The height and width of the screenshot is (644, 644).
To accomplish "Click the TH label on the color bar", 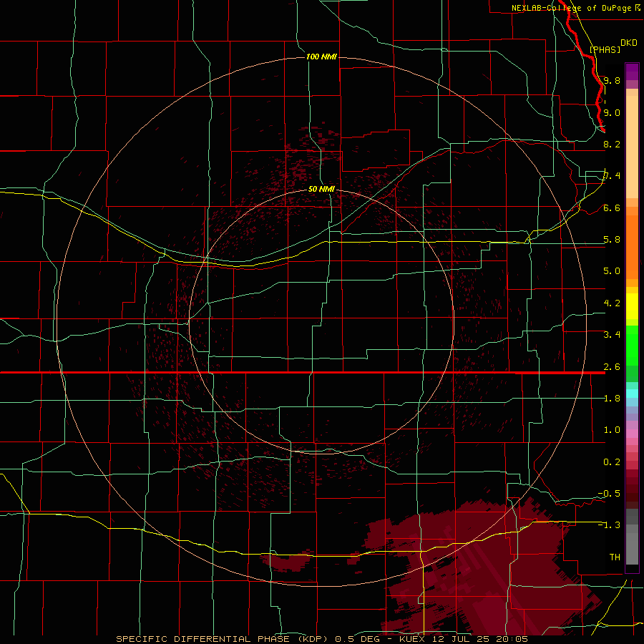I will 615,557.
